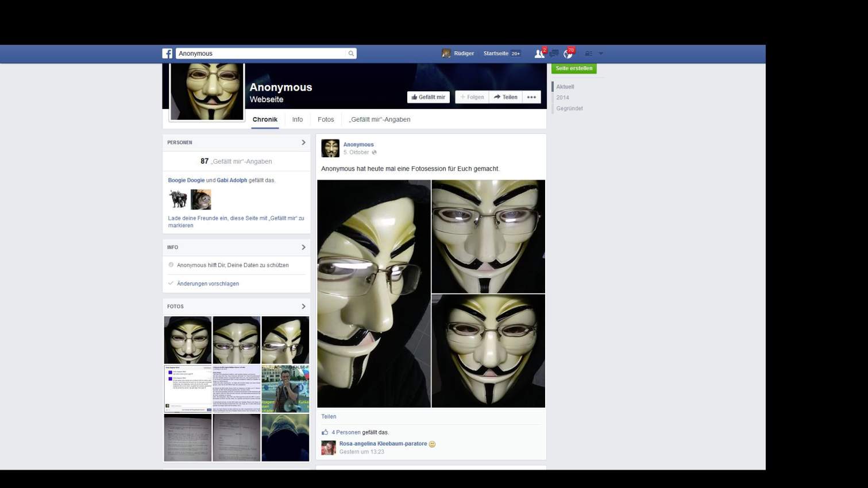The image size is (868, 488).
Task: Open Boogie Doogie's profile link
Action: [x=186, y=180]
